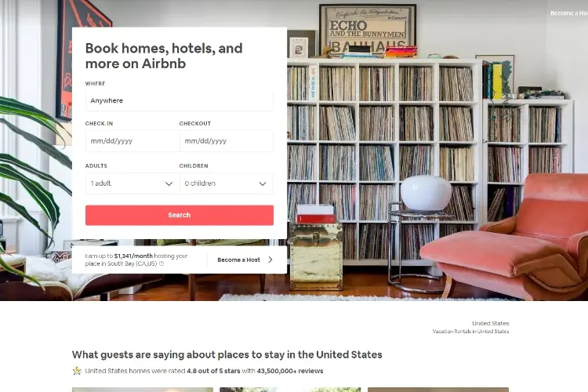Image resolution: width=588 pixels, height=392 pixels.
Task: Click the Adults dropdown chevron arrow
Action: pyautogui.click(x=169, y=183)
